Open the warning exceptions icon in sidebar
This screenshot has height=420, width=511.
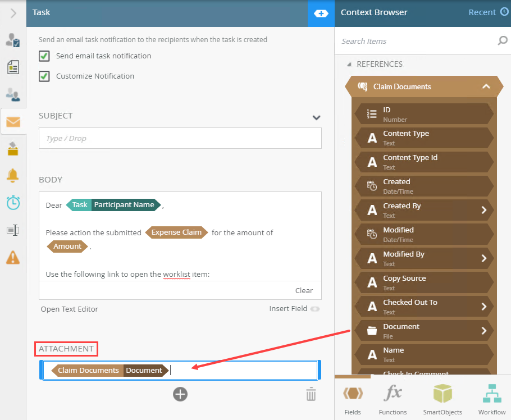coord(13,257)
